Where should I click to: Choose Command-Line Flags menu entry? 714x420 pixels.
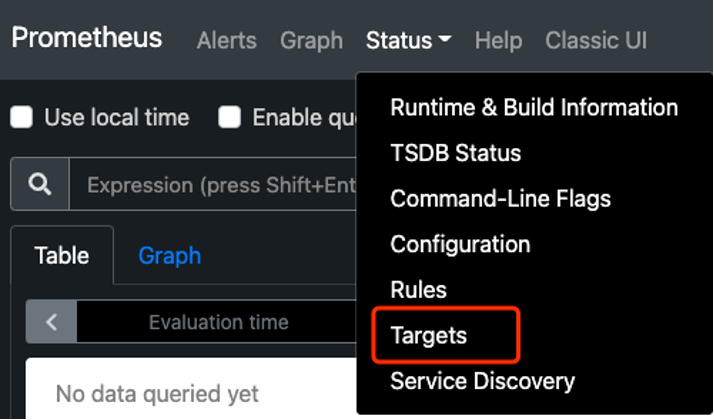point(500,198)
